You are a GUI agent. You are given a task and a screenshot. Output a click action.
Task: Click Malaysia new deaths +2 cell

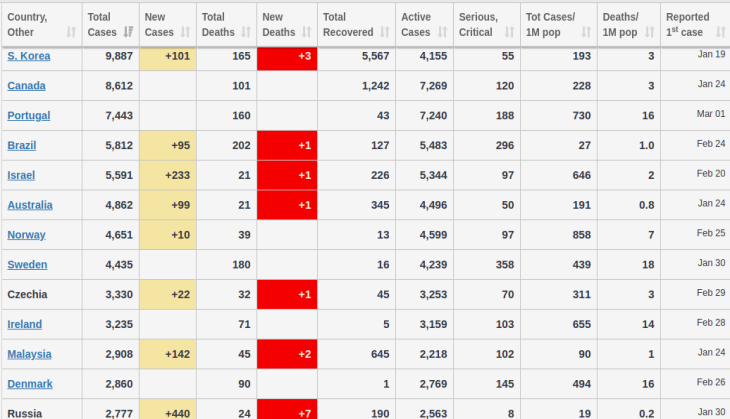click(x=287, y=354)
